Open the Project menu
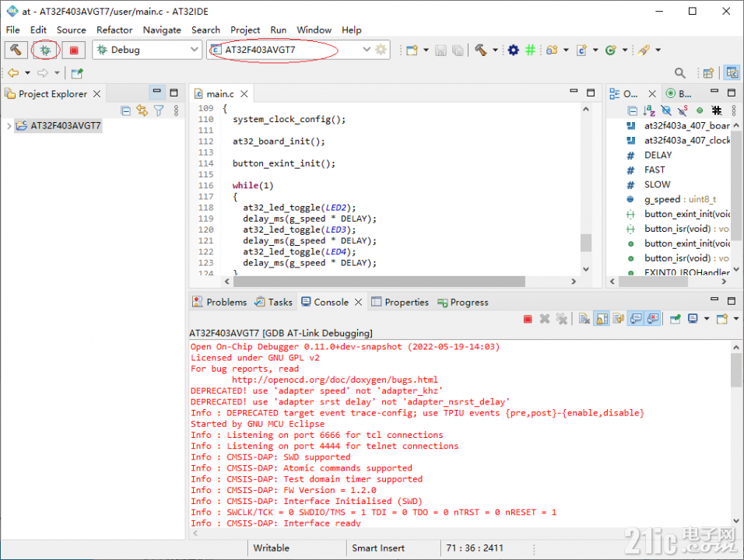This screenshot has width=744, height=560. 245,30
